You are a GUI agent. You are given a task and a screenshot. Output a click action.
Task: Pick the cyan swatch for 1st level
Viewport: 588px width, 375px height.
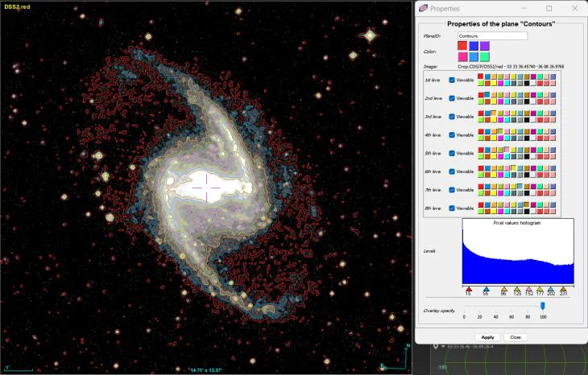tap(507, 83)
